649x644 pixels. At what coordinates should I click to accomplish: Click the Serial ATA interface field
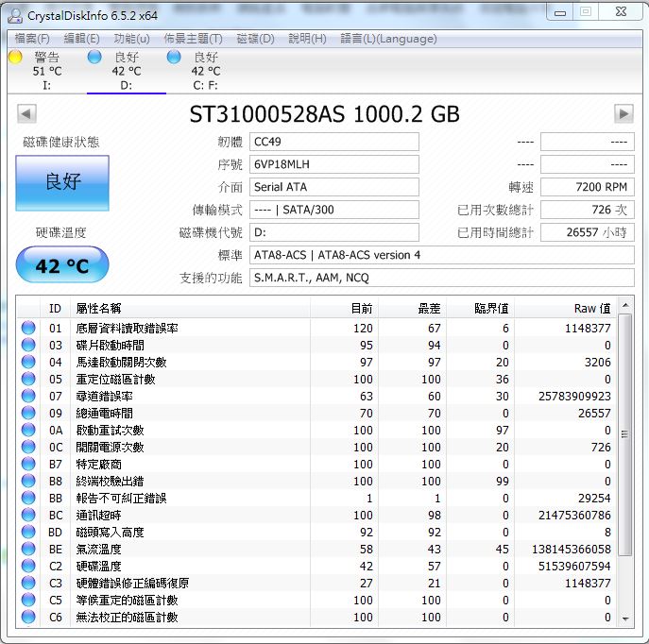click(334, 187)
